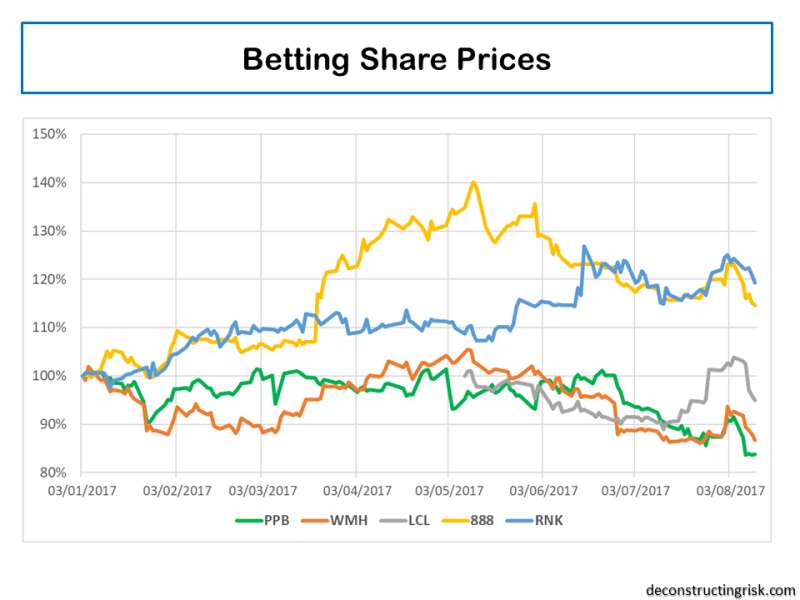The height and width of the screenshot is (600, 800).
Task: Click the yellow 888 line peak near 140%
Action: 473,182
